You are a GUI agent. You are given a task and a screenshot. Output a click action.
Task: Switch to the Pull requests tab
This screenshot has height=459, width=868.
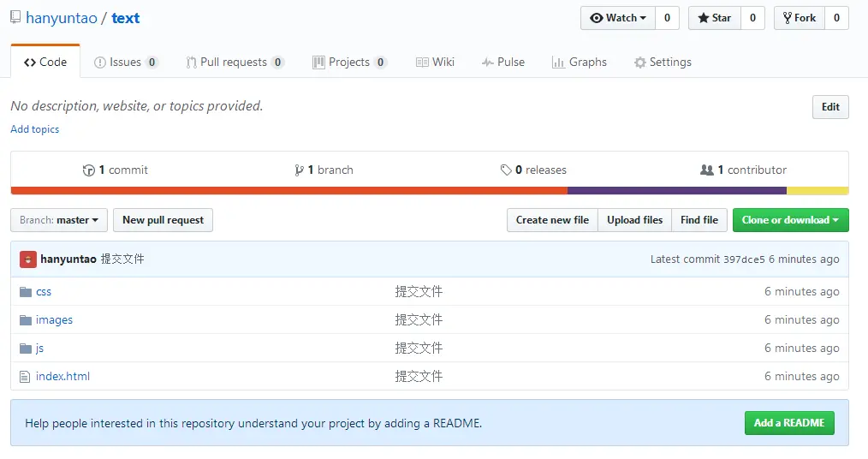235,62
